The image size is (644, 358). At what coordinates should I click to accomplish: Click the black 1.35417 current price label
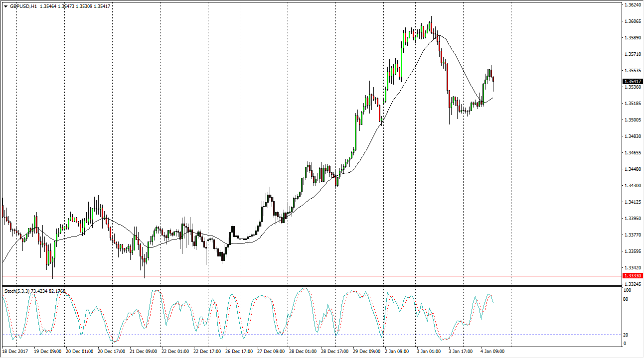[x=633, y=82]
